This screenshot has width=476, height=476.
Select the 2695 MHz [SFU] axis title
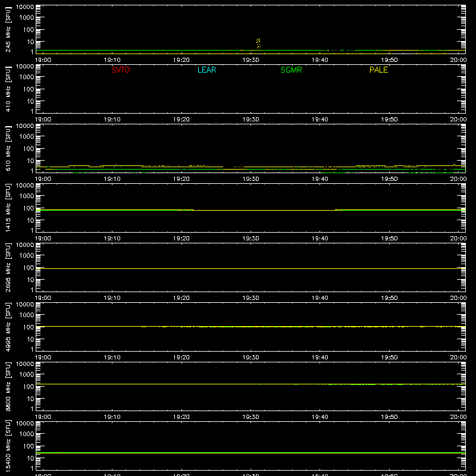8,267
